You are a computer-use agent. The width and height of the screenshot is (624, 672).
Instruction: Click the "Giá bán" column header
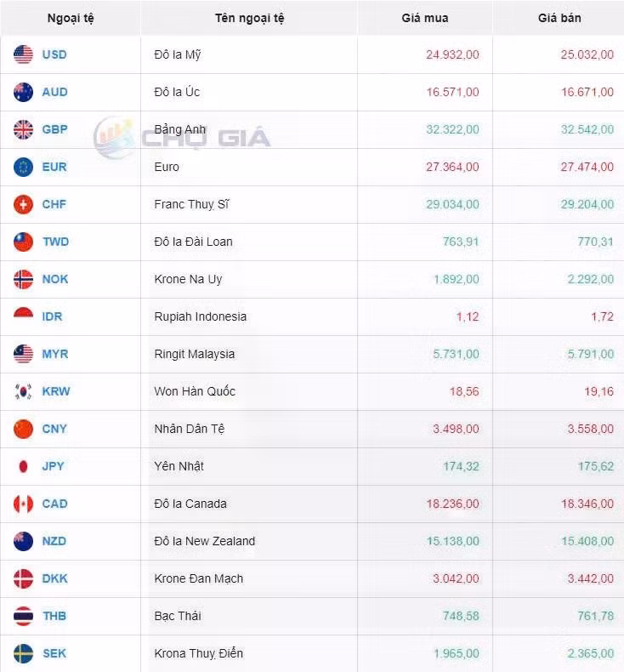[559, 18]
